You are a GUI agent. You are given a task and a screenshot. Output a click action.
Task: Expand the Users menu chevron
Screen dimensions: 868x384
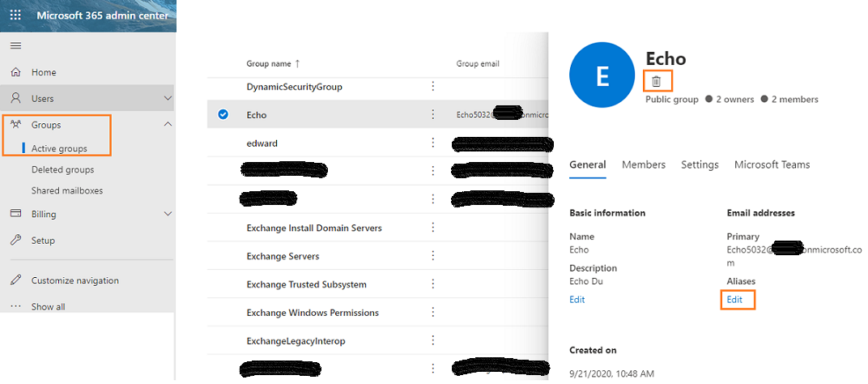click(x=168, y=98)
